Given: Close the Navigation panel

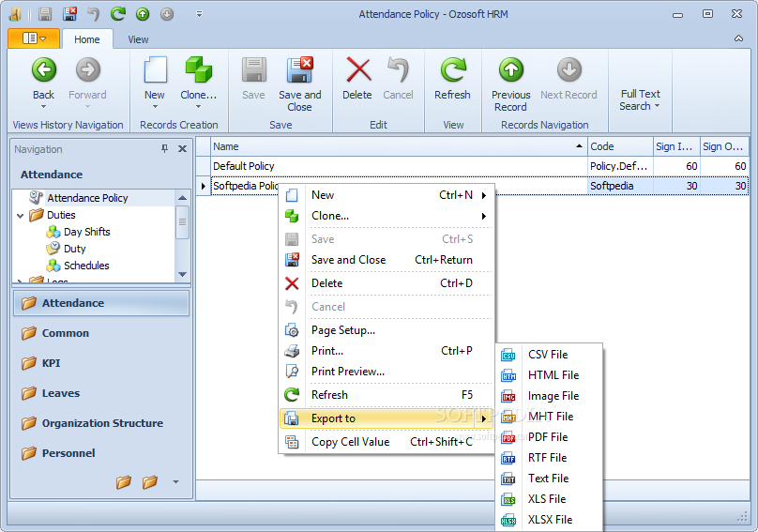Looking at the screenshot, I should [182, 149].
